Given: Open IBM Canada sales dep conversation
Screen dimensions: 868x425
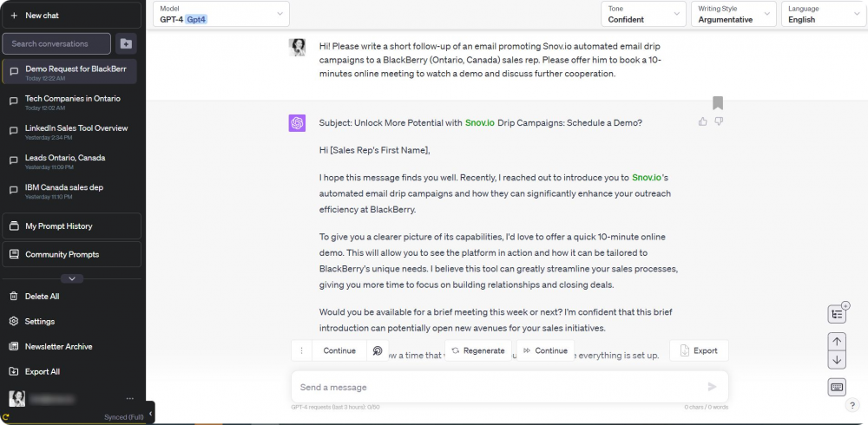Looking at the screenshot, I should pyautogui.click(x=69, y=191).
